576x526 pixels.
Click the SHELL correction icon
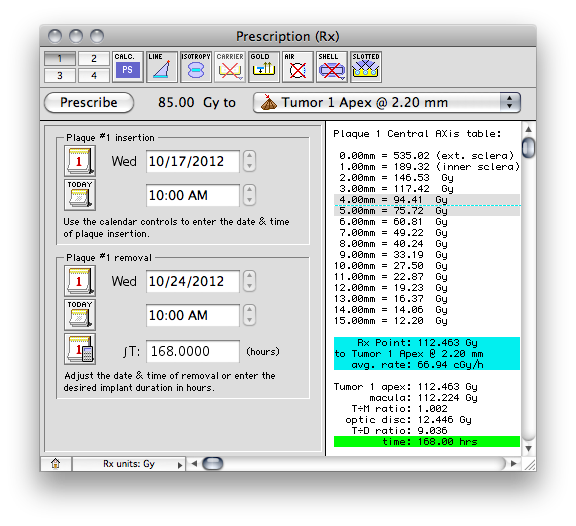(332, 67)
